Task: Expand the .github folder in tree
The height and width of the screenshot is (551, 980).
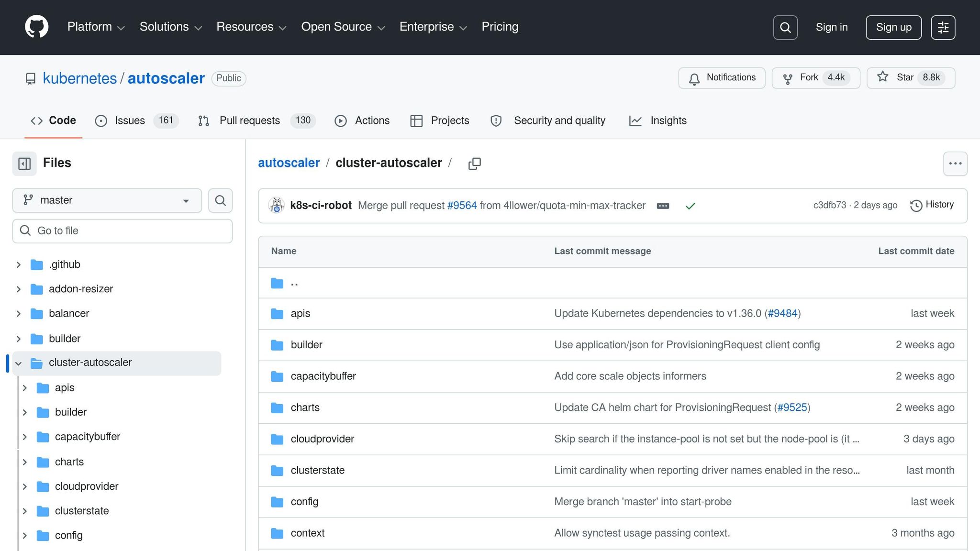Action: (19, 264)
